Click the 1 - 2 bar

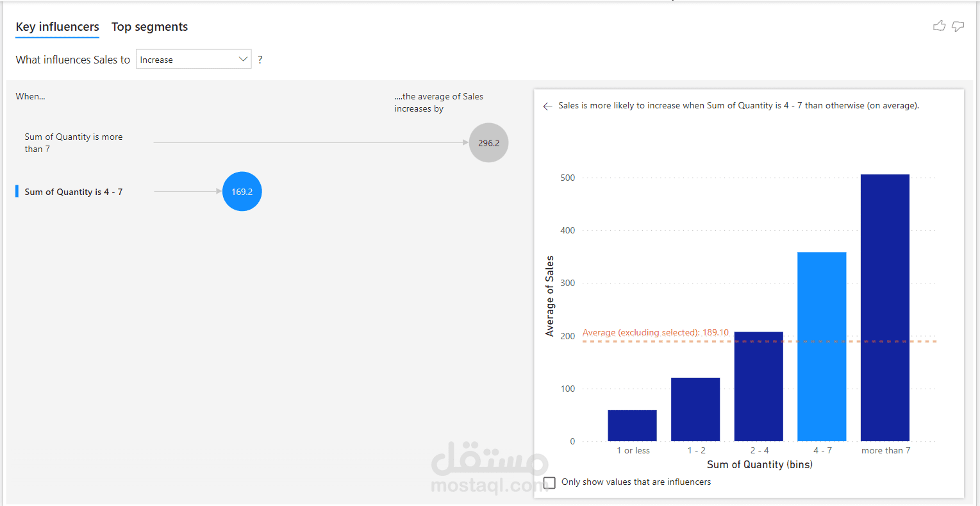click(x=695, y=409)
